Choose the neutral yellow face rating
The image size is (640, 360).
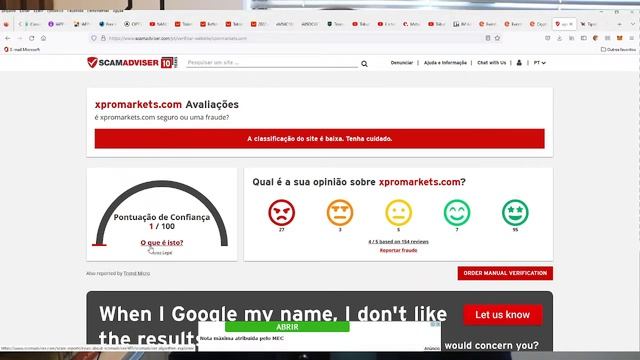point(398,212)
